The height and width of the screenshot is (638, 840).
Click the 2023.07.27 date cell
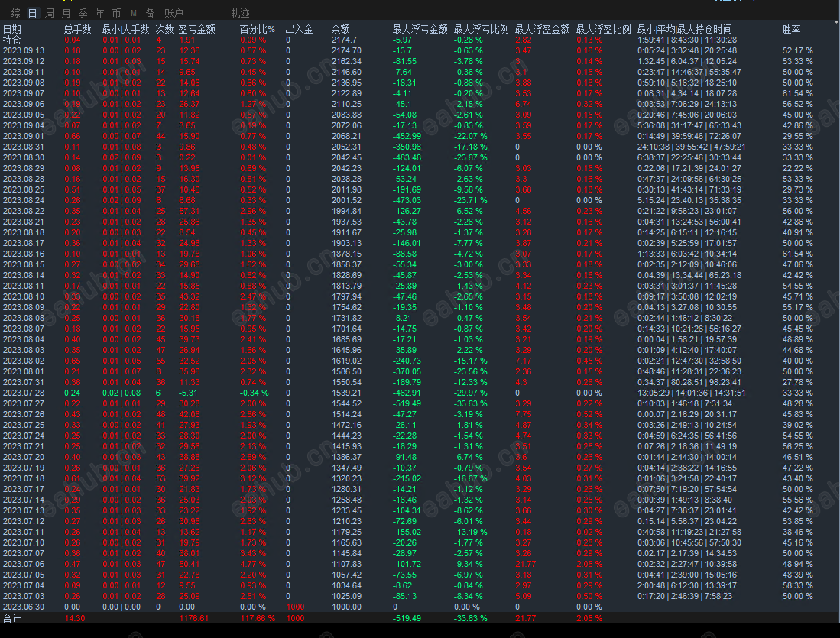[24, 404]
